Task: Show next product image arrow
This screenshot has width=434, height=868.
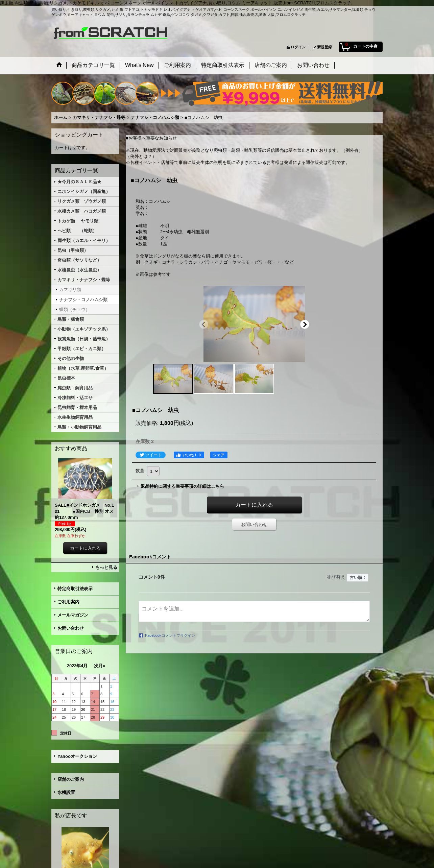Action: click(305, 324)
